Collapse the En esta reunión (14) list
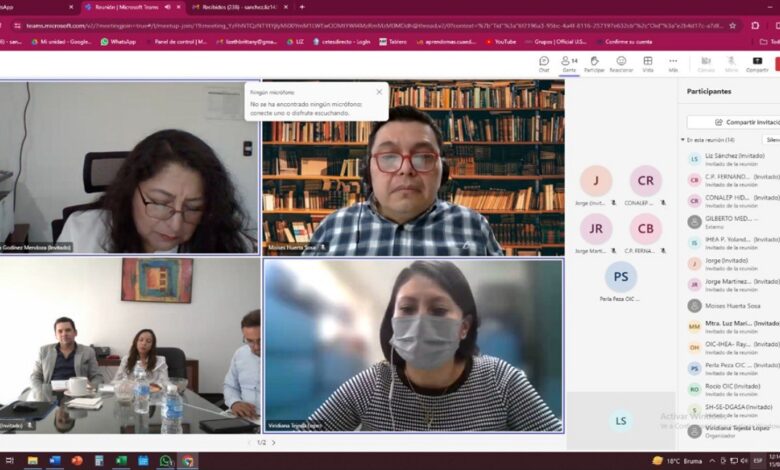 pyautogui.click(x=683, y=140)
